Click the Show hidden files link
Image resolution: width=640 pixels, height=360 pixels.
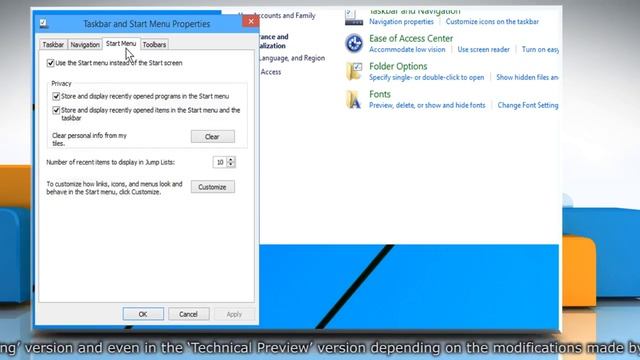(527, 77)
